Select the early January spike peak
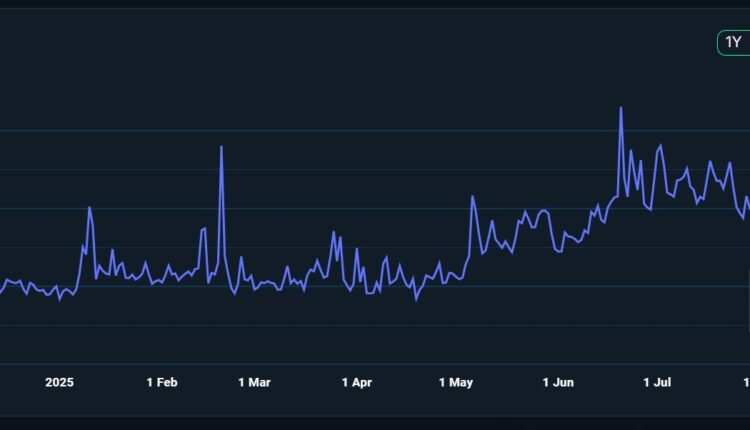Image resolution: width=750 pixels, height=430 pixels. [x=90, y=208]
